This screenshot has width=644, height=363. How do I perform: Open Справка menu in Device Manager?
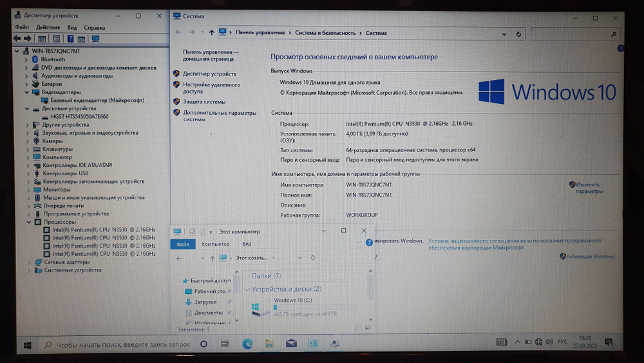tap(95, 28)
